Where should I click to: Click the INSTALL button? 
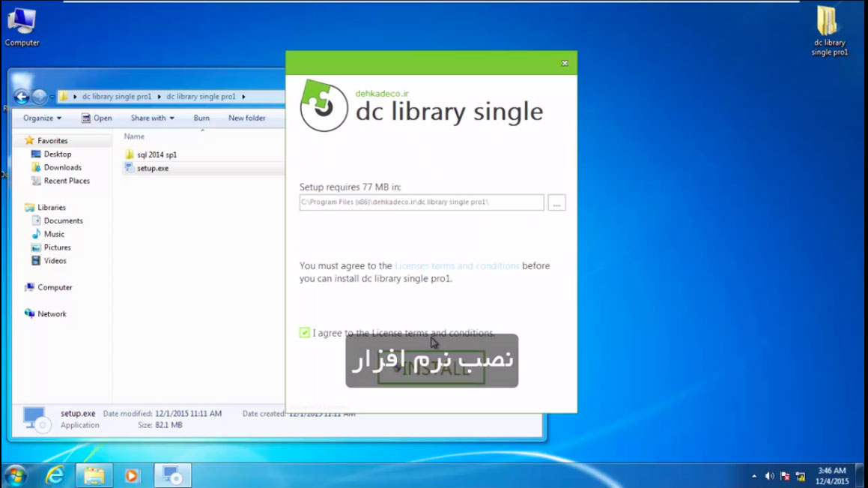431,367
